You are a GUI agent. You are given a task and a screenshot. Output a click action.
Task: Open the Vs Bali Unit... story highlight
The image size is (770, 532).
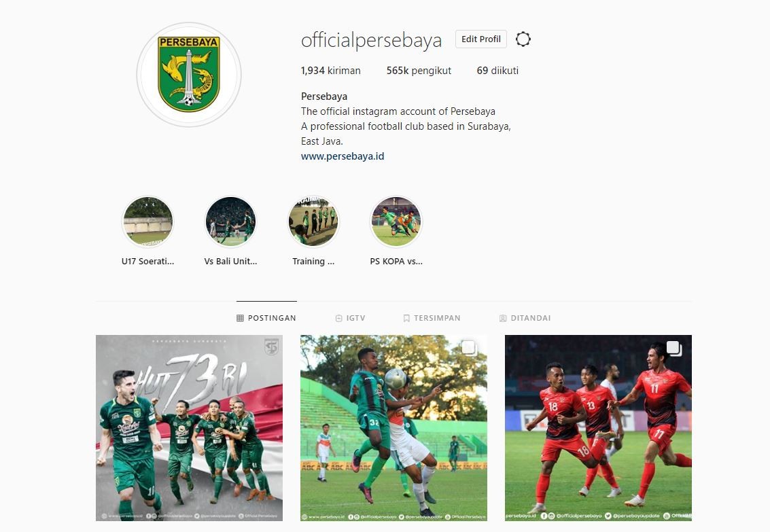tap(230, 221)
